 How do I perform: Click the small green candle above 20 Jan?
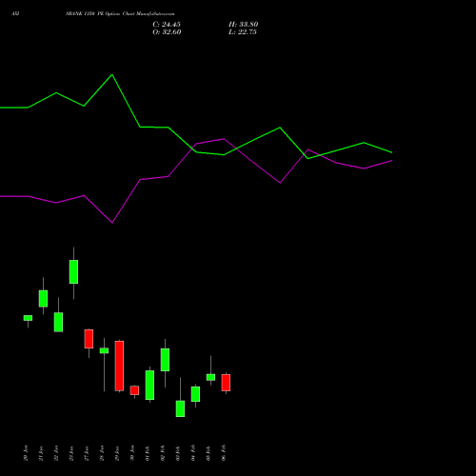tap(28, 318)
